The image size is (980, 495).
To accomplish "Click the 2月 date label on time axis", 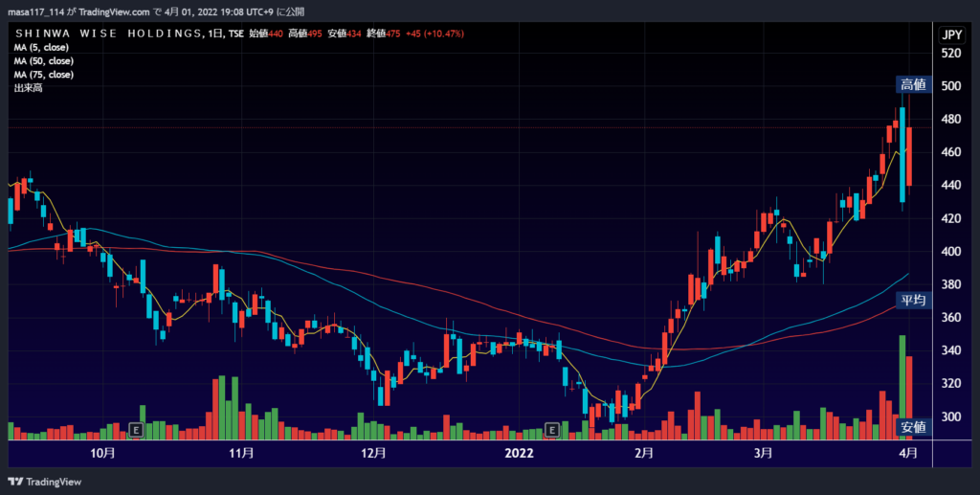I will [x=643, y=453].
